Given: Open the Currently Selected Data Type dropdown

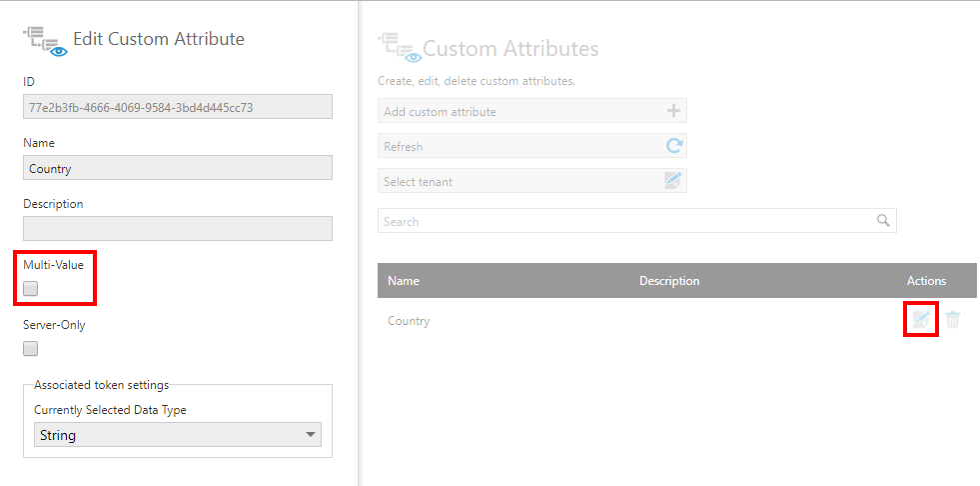Looking at the screenshot, I should coord(178,435).
